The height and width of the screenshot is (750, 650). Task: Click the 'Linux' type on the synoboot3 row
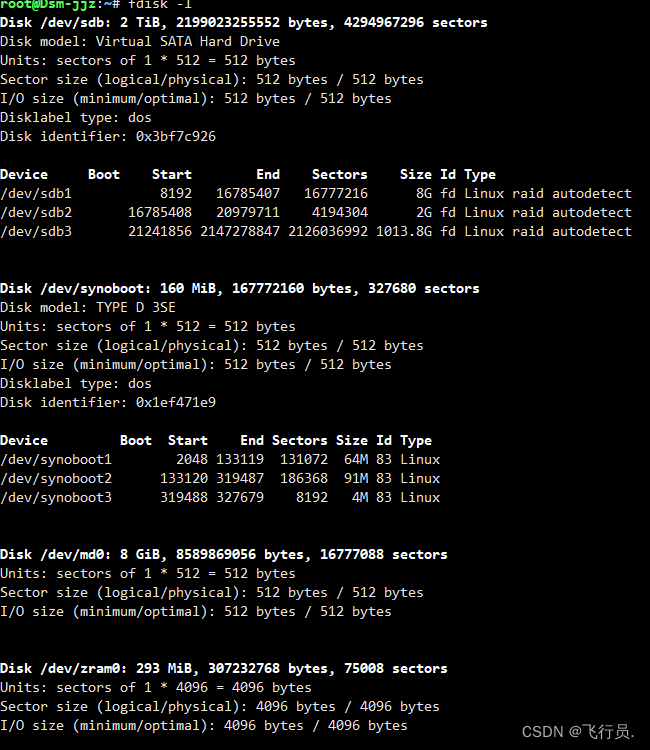click(420, 498)
